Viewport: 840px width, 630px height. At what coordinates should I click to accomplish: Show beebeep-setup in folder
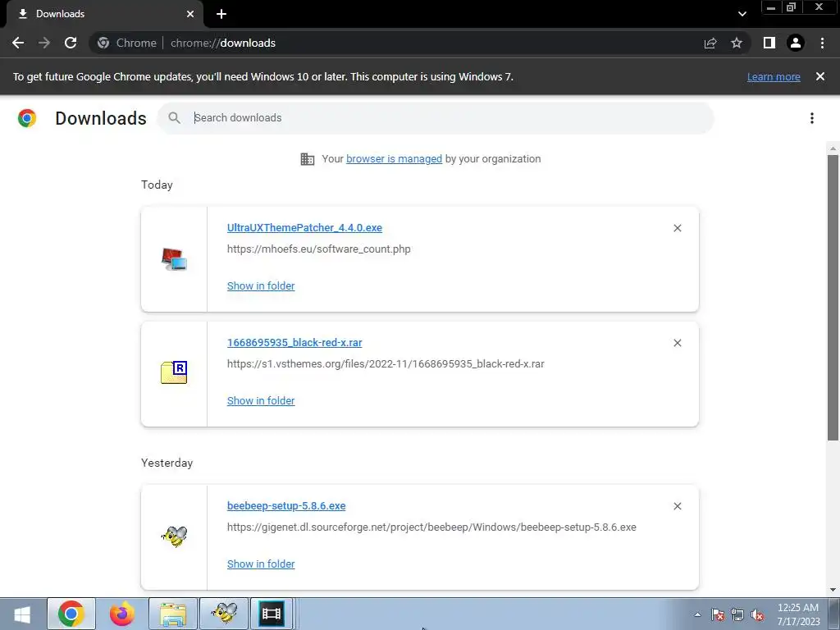(261, 564)
